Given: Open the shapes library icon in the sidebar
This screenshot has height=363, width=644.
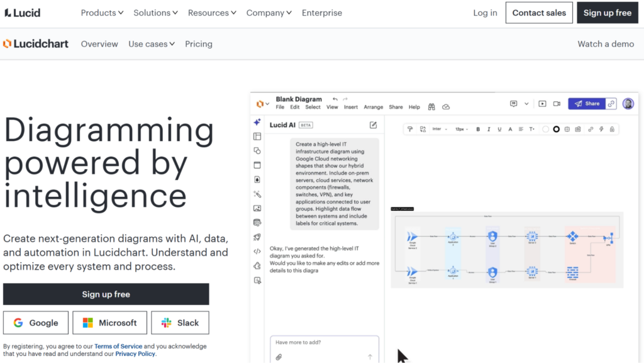Looking at the screenshot, I should [257, 151].
